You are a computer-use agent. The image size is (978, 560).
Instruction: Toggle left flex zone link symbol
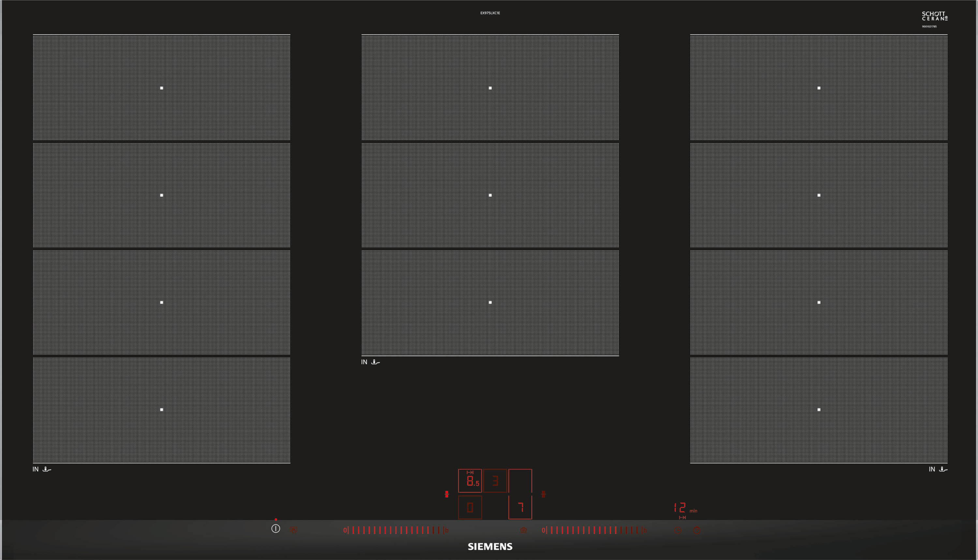click(447, 494)
